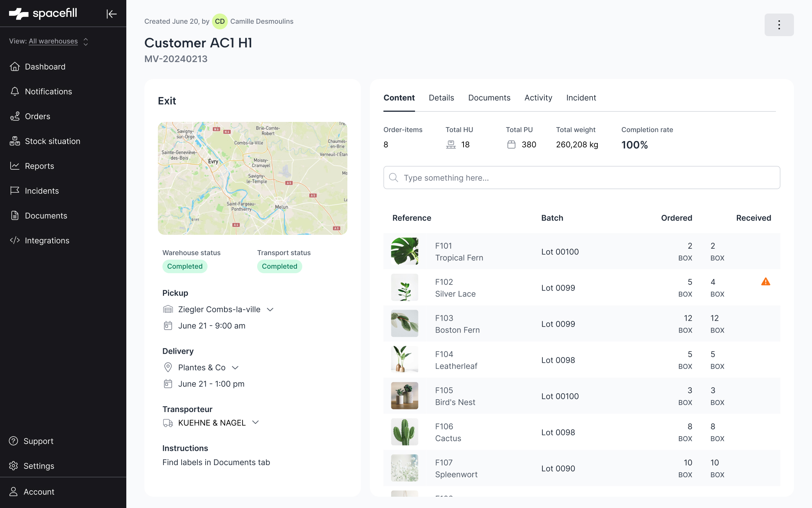Screen dimensions: 812x508
Task: Click the Camille Desmoulins name
Action: [x=262, y=21]
